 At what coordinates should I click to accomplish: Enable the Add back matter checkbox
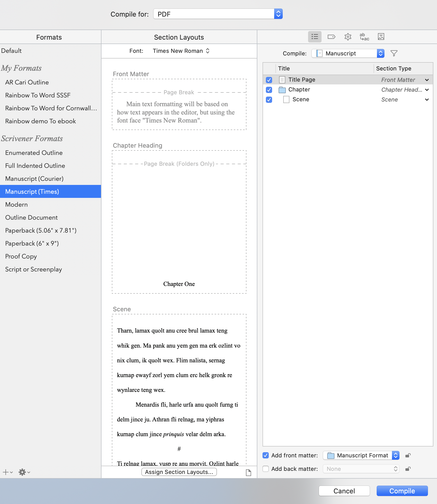click(x=266, y=469)
